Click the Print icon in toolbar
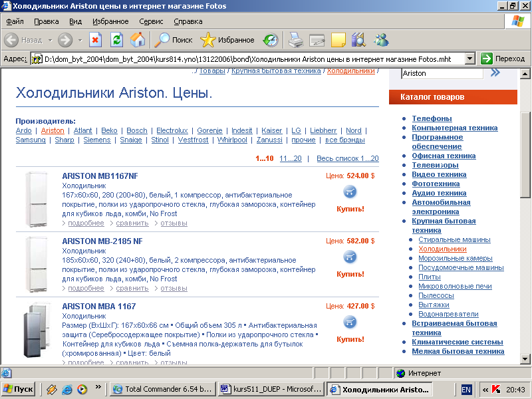 pyautogui.click(x=296, y=40)
